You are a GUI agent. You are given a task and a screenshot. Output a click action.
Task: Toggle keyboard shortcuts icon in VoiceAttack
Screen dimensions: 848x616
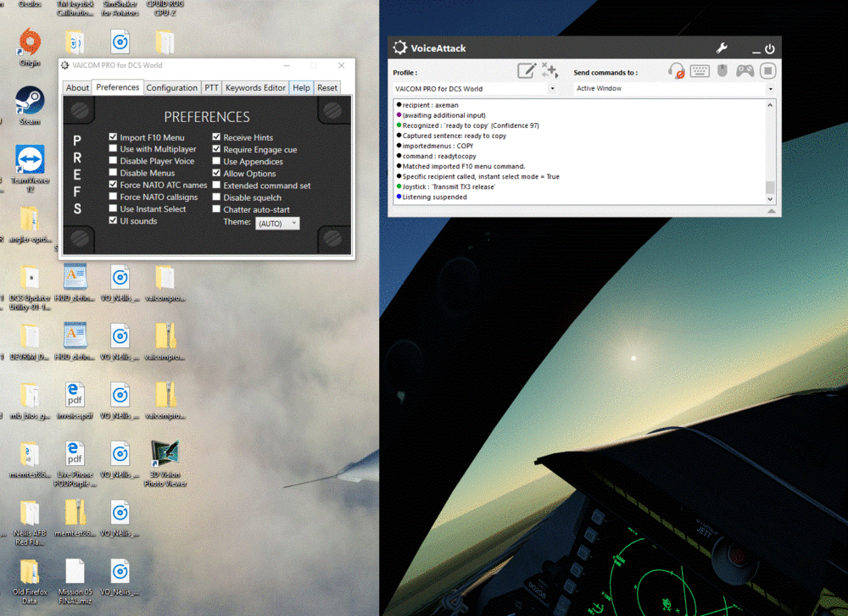click(x=700, y=71)
